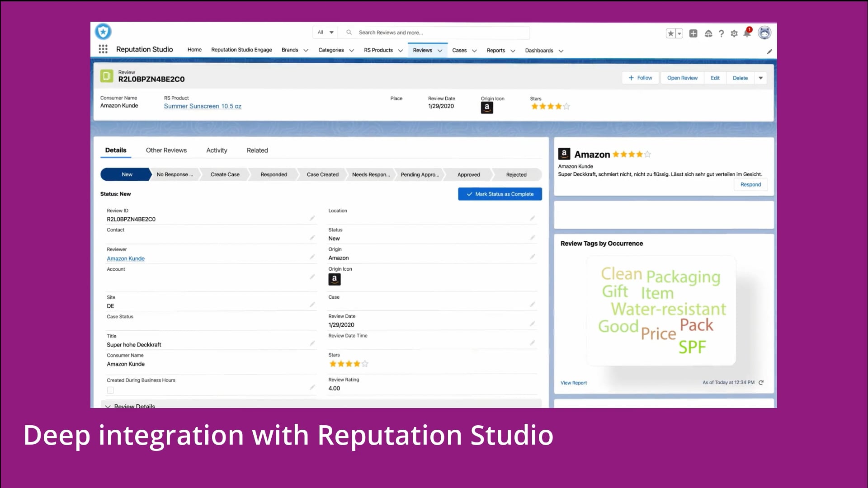Click the Respond button on Amazon review
The width and height of the screenshot is (868, 488).
[x=750, y=184]
